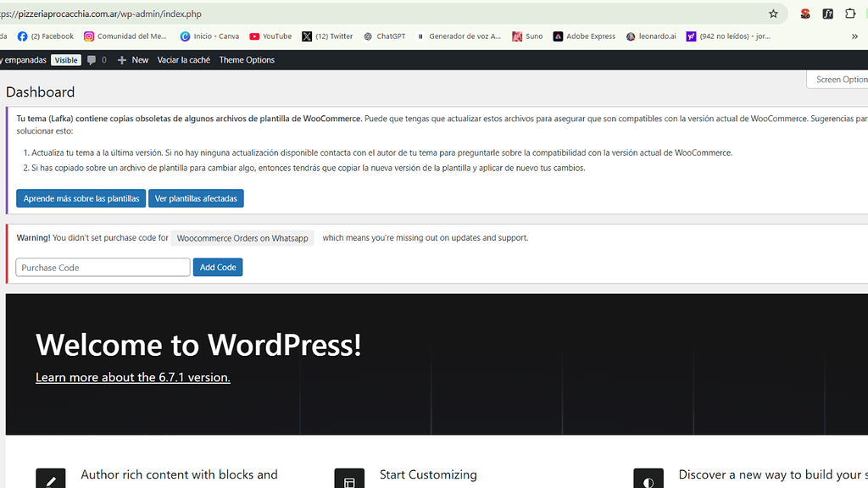Click Ver plantillas afectadas button
868x488 pixels.
pos(196,198)
